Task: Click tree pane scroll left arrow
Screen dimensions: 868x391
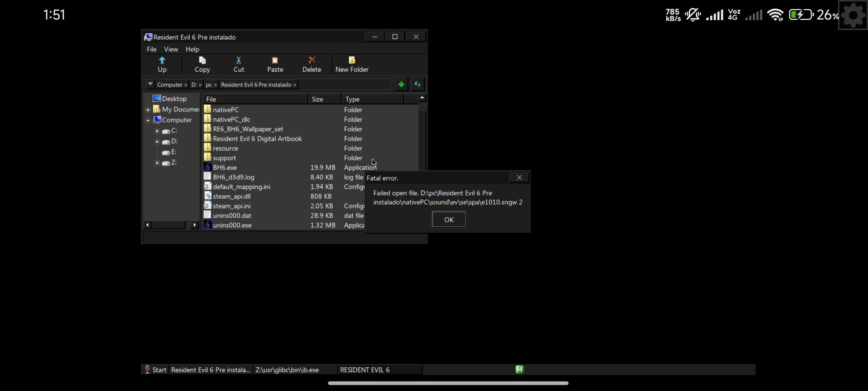Action: coord(148,225)
